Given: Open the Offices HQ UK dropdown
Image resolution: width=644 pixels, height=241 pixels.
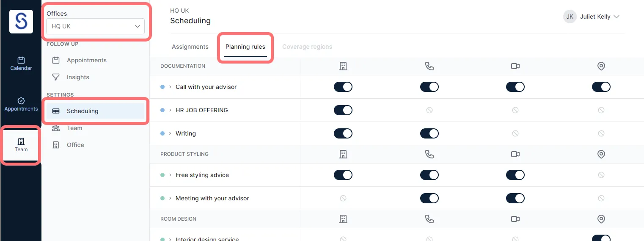Looking at the screenshot, I should [x=96, y=26].
